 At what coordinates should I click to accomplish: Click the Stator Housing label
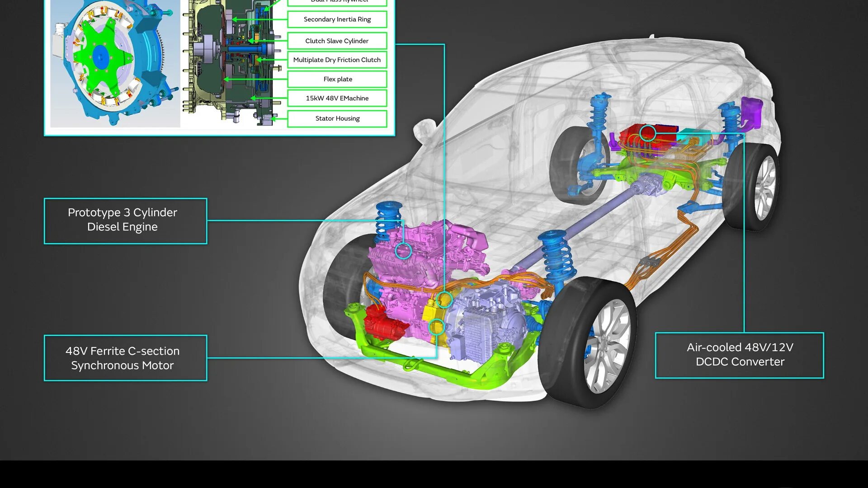point(337,118)
